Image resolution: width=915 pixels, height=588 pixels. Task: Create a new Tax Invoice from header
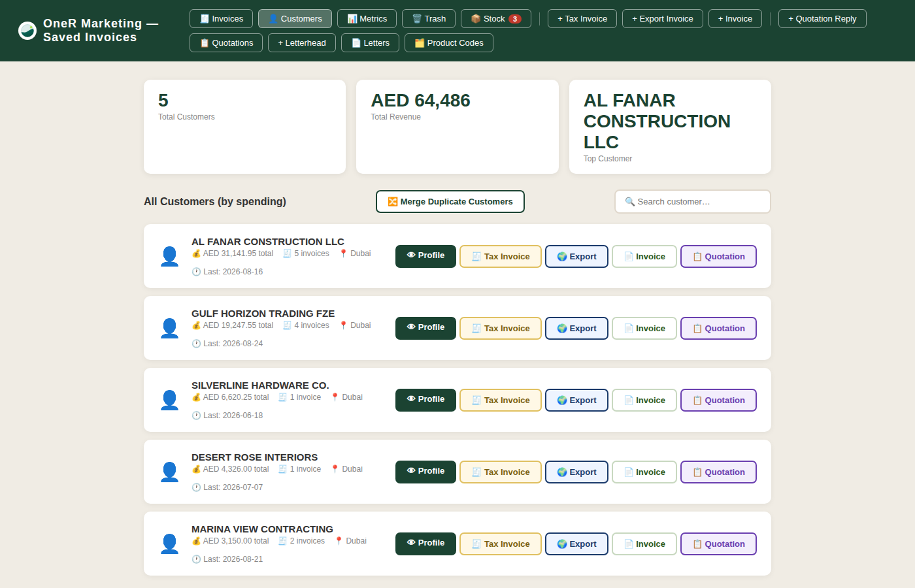click(x=582, y=19)
